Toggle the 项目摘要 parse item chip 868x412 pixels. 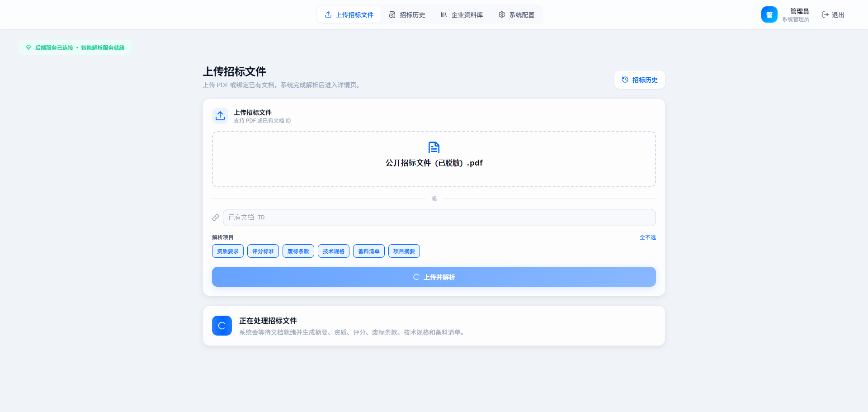tap(404, 251)
